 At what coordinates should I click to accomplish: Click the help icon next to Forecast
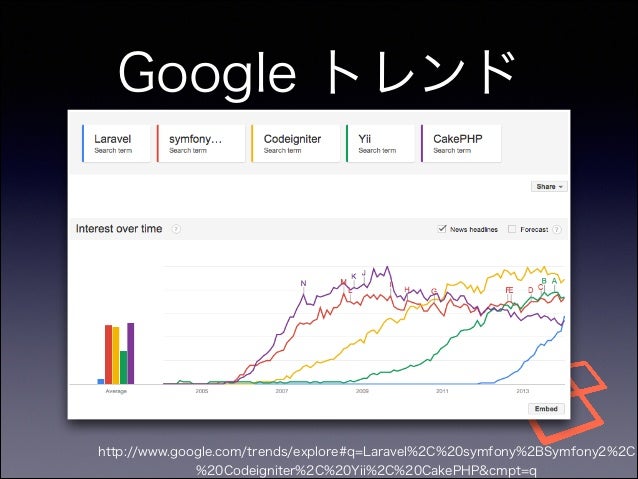pos(557,230)
